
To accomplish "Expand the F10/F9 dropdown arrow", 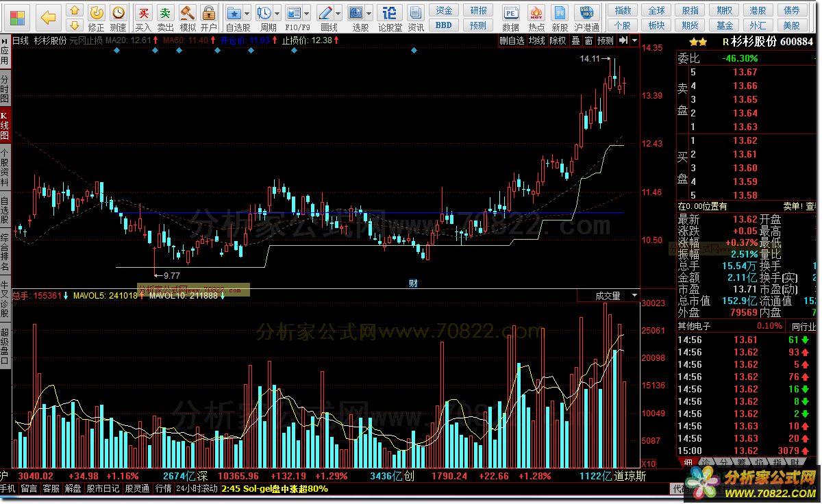I will click(307, 12).
